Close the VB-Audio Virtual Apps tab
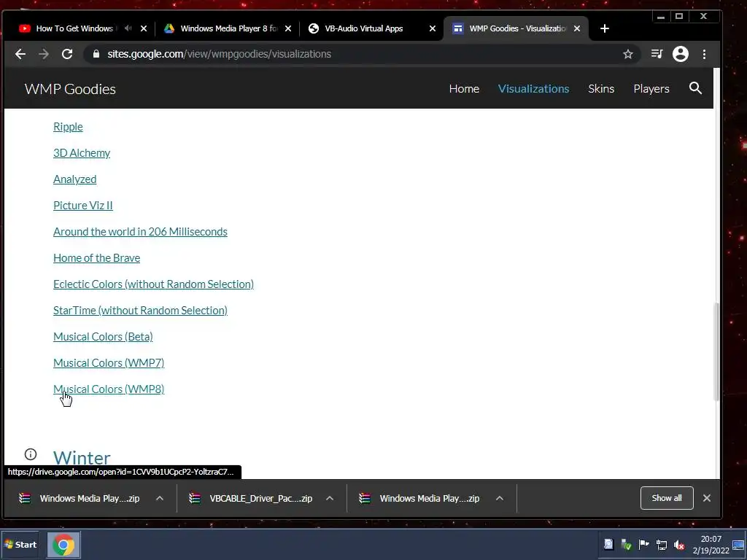Viewport: 747px width, 560px height. 433,28
